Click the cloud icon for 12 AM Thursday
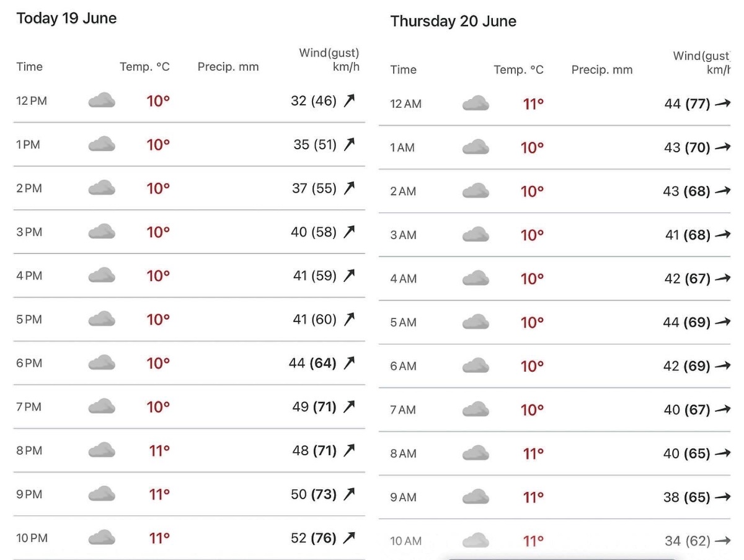Viewport: 744px width, 560px height. pyautogui.click(x=476, y=103)
